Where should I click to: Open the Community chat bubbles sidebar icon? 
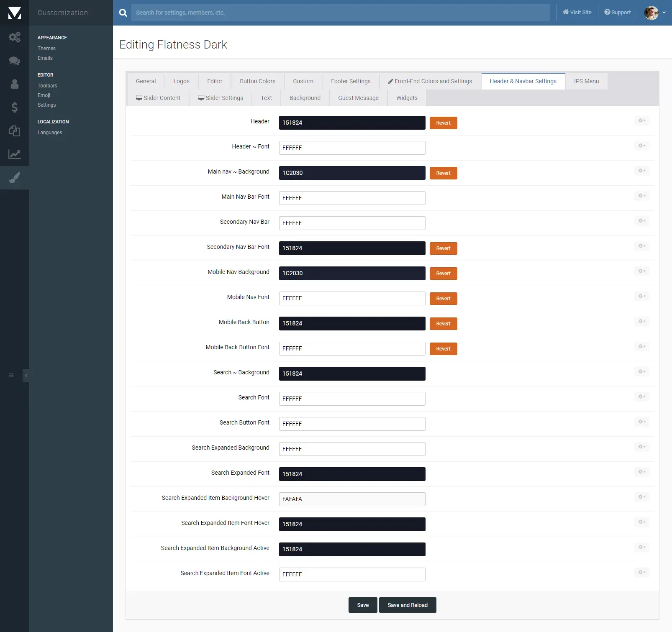click(15, 61)
